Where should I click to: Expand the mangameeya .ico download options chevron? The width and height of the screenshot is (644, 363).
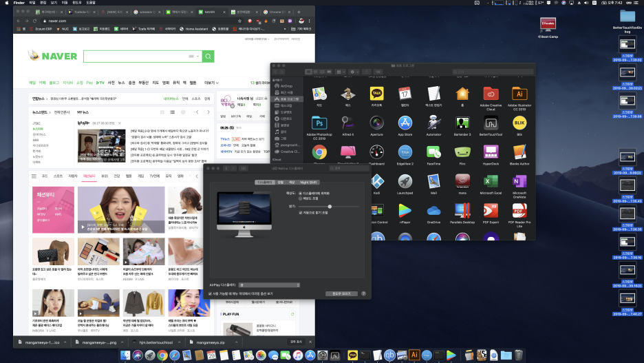pyautogui.click(x=65, y=342)
